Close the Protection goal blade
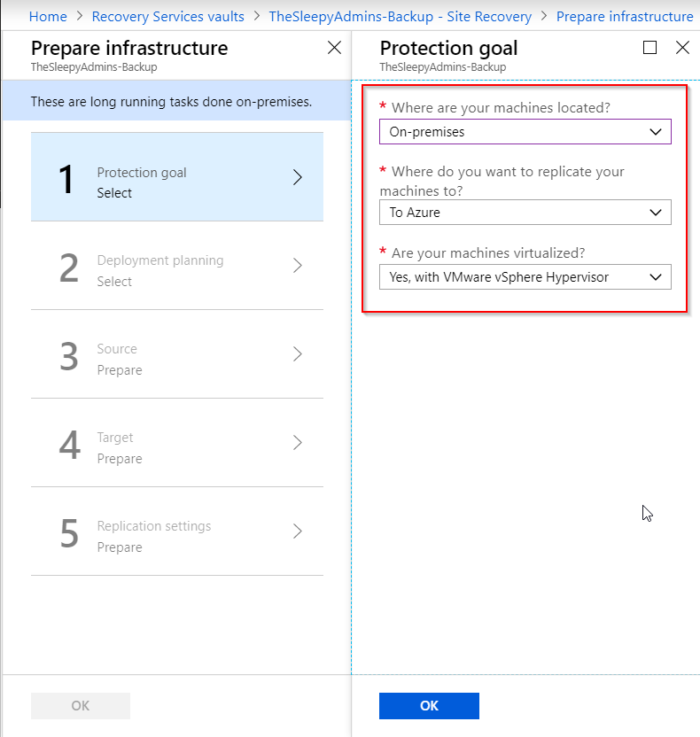 point(682,48)
